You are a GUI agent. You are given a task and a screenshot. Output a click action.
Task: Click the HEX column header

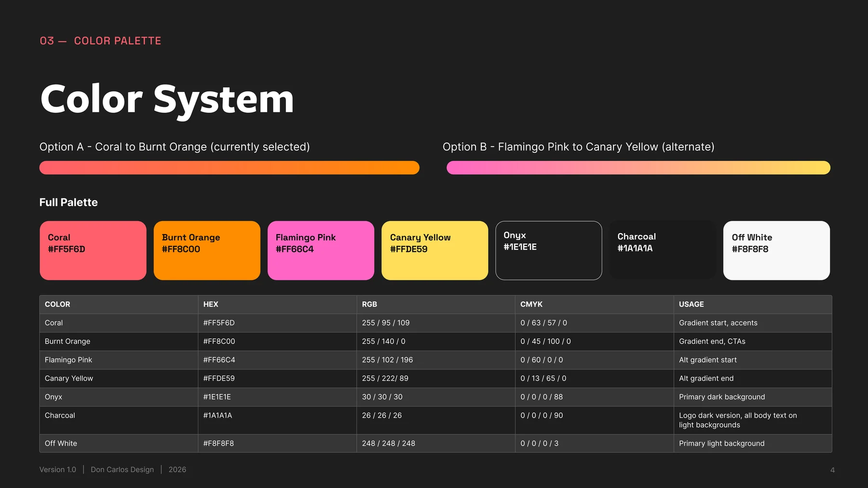[277, 304]
